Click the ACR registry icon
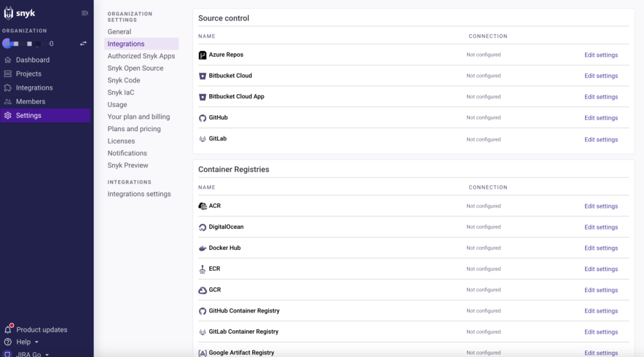 pyautogui.click(x=203, y=206)
